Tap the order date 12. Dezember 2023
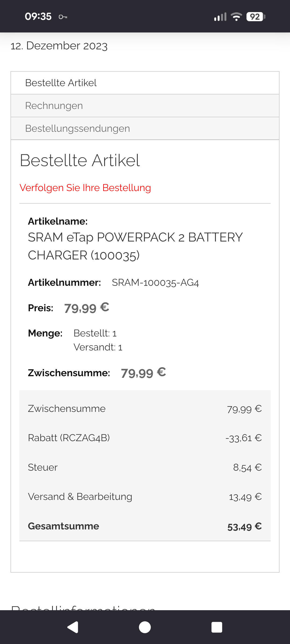The image size is (290, 644). tap(59, 46)
